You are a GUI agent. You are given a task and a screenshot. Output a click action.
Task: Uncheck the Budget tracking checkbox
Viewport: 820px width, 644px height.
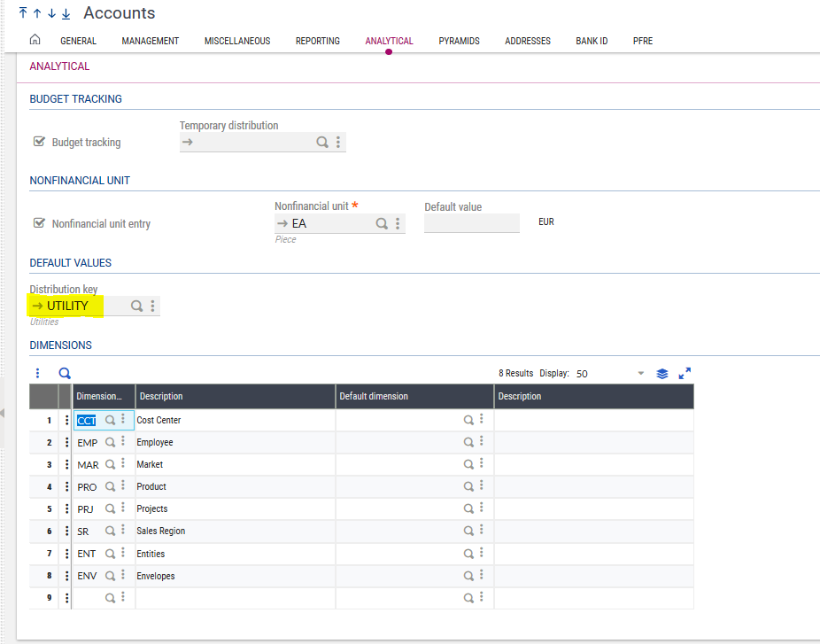(x=39, y=141)
